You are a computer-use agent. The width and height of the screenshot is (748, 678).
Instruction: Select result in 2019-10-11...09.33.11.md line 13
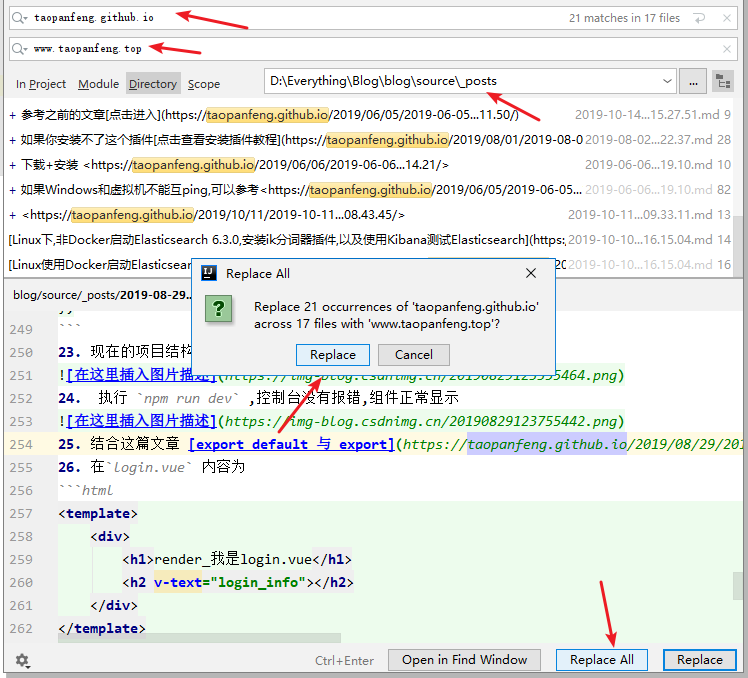370,215
